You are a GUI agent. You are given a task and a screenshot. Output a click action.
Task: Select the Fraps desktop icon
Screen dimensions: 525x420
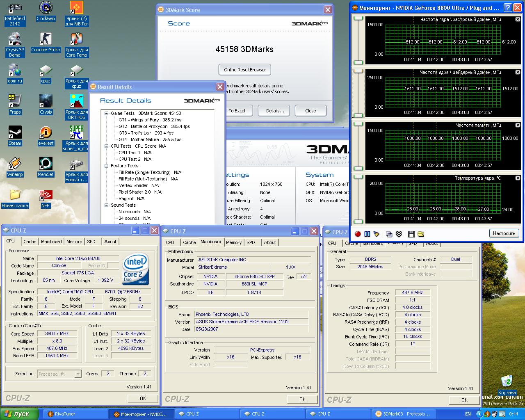[15, 105]
